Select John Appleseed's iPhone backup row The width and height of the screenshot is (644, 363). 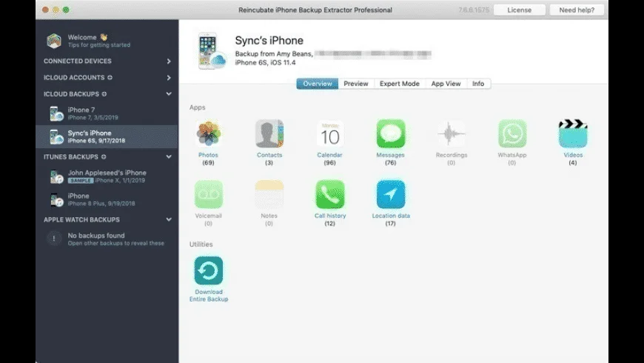(x=107, y=176)
